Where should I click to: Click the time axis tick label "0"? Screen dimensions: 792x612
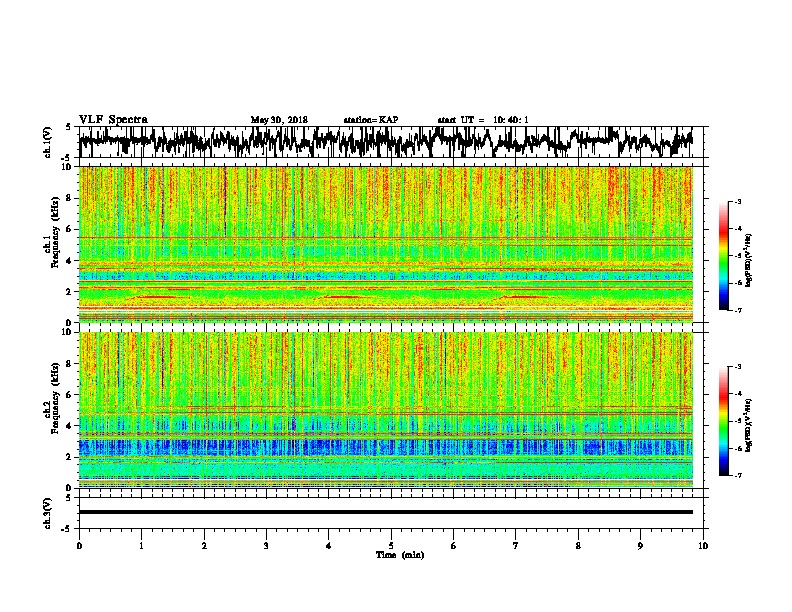click(x=79, y=546)
